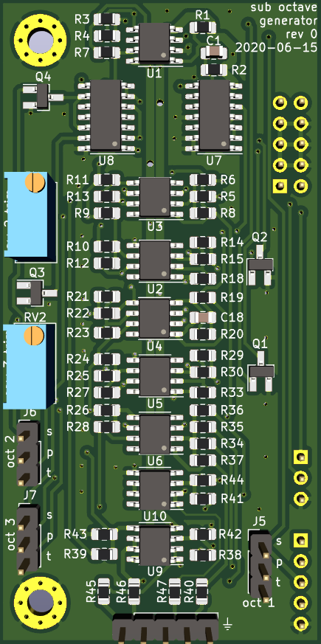This screenshot has height=644, width=321.
Task: Click the "sub octave" silkscreen text
Action: (x=284, y=7)
